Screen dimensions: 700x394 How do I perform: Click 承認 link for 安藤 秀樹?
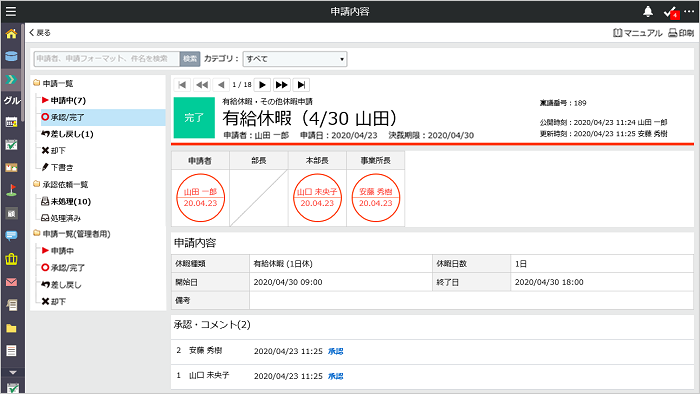[336, 352]
